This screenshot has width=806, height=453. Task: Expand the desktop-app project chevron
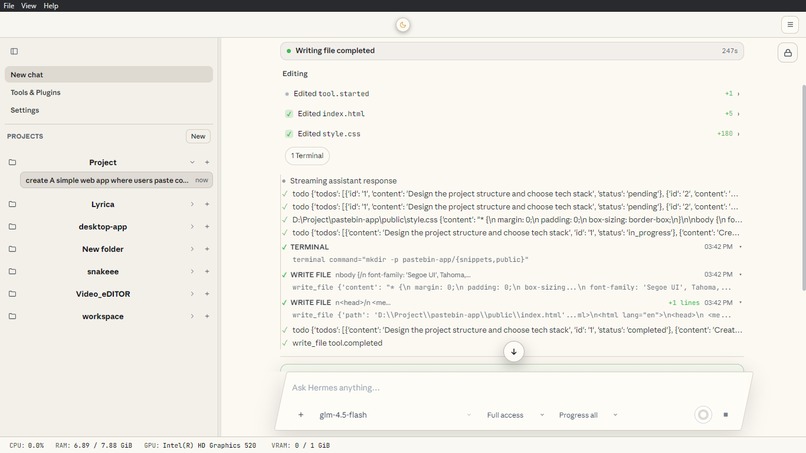192,227
